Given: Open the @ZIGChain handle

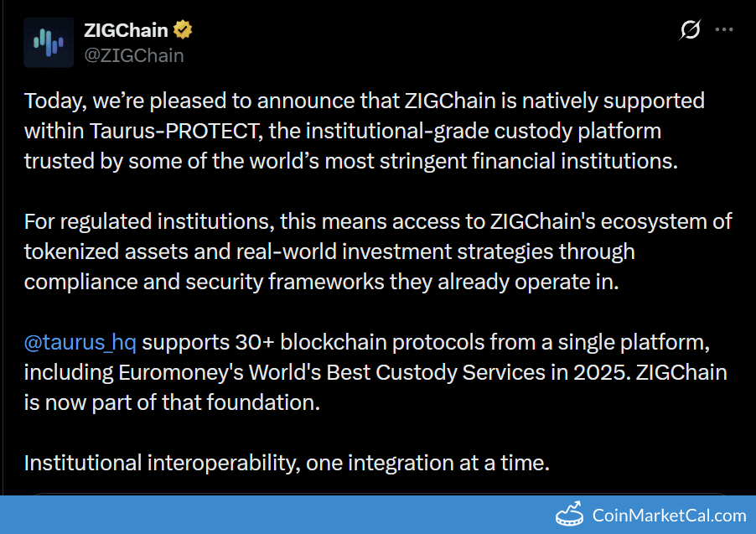Looking at the screenshot, I should tap(133, 55).
